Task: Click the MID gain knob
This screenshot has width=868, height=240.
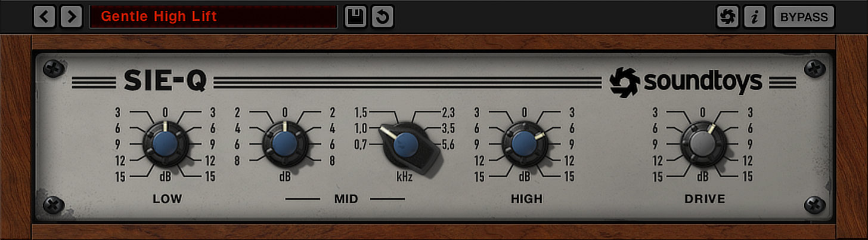Action: point(285,144)
